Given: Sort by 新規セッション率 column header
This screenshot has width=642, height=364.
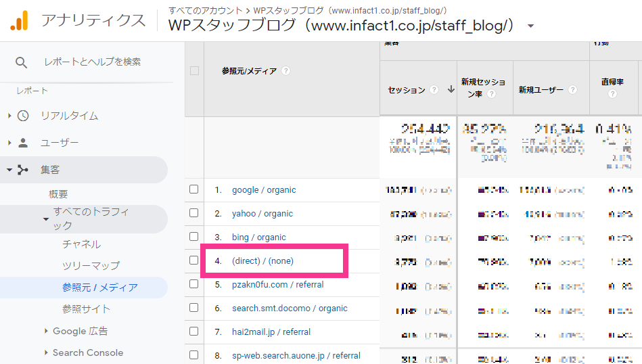Looking at the screenshot, I should point(483,88).
